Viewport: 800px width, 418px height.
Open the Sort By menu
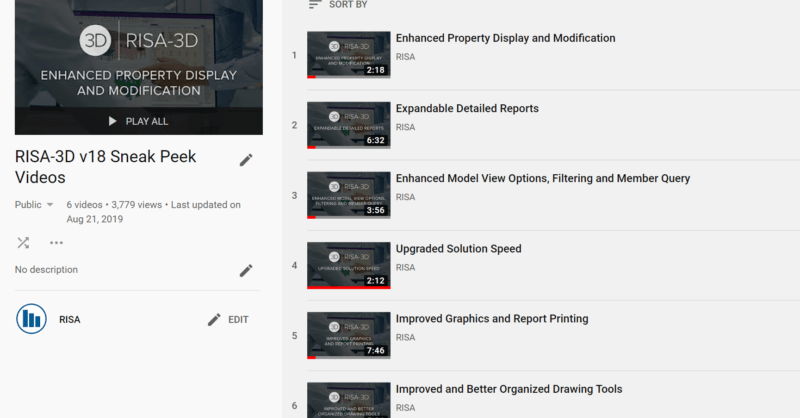[348, 5]
